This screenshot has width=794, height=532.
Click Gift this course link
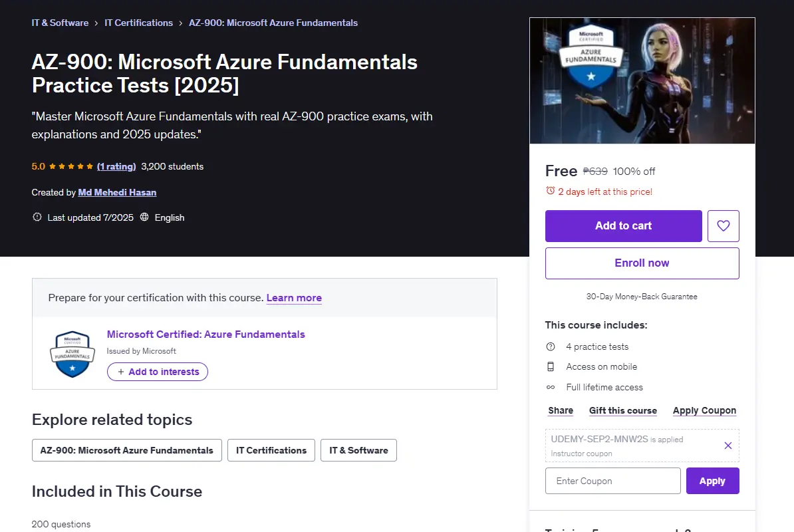pos(623,410)
